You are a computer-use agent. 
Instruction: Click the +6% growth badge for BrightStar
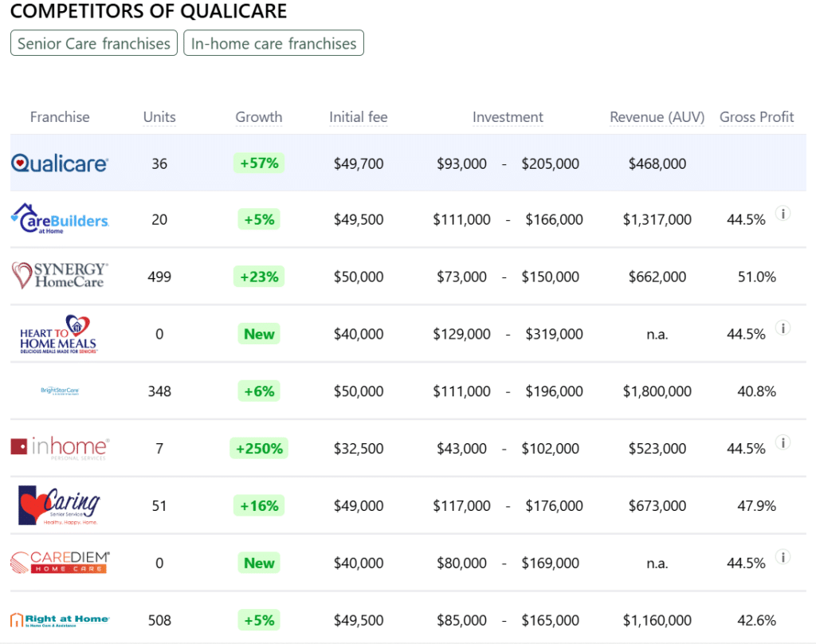click(259, 391)
